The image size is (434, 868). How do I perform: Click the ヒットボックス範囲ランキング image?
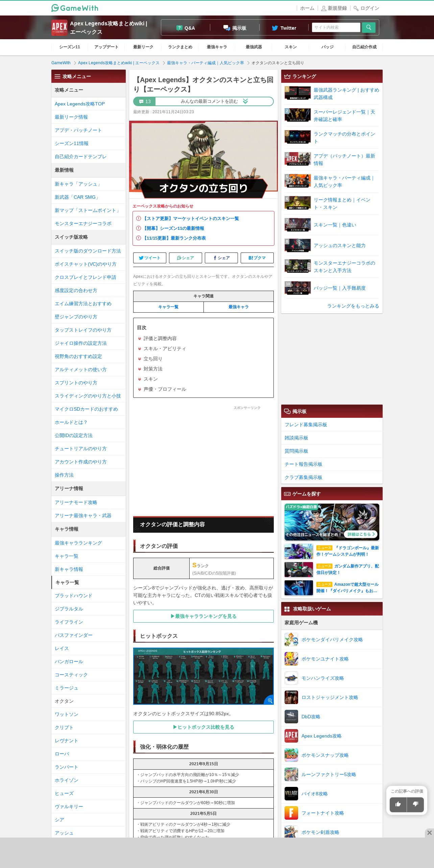point(203,676)
